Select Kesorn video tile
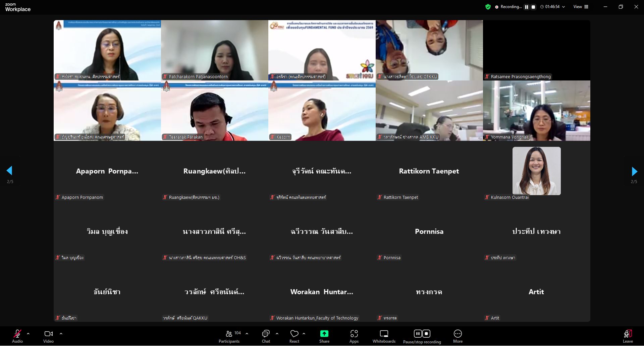The width and height of the screenshot is (644, 346). point(322,111)
